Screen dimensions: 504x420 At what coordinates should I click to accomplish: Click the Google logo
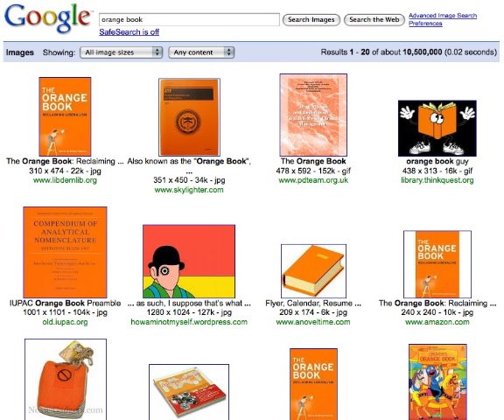(x=47, y=18)
